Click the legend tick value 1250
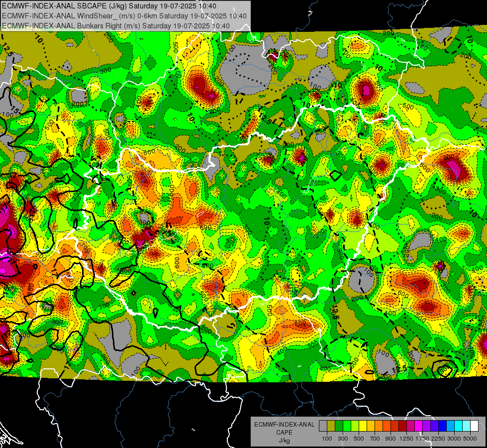The height and width of the screenshot is (448, 487). click(x=406, y=439)
